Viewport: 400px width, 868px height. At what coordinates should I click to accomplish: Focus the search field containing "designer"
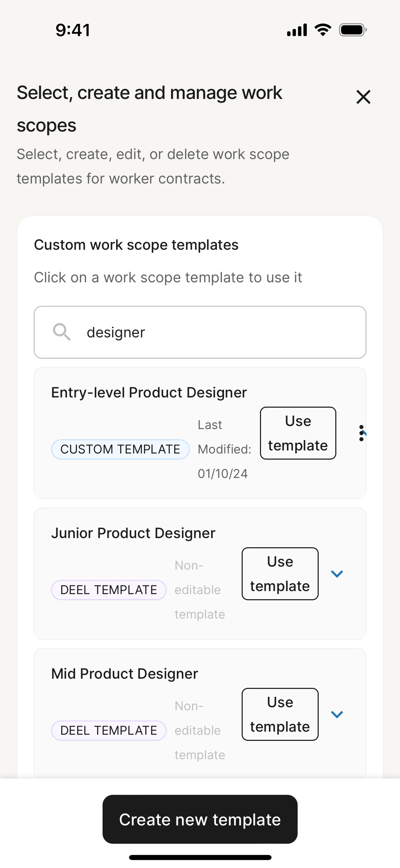pyautogui.click(x=215, y=332)
